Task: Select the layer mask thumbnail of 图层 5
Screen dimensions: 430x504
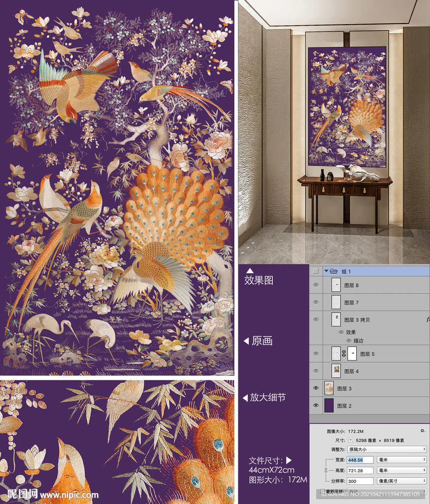Action: [x=352, y=353]
